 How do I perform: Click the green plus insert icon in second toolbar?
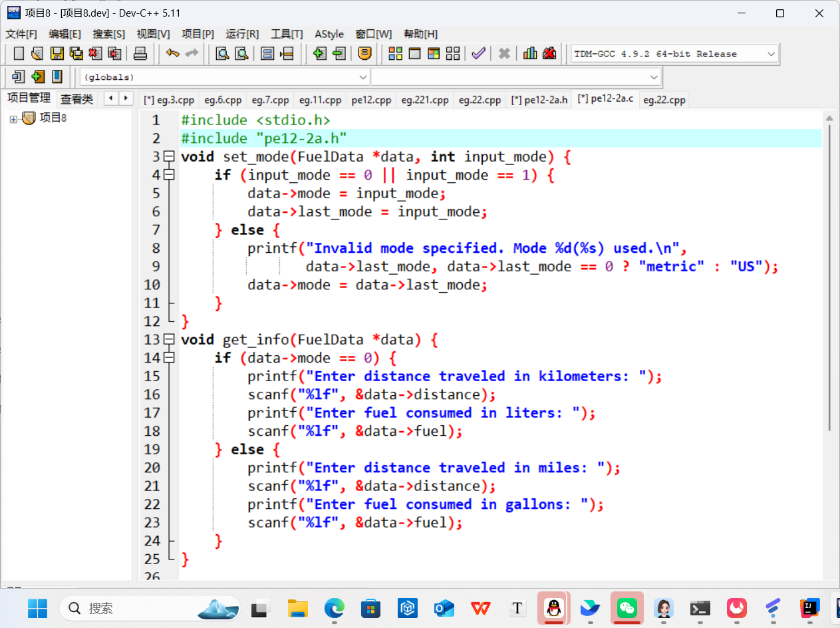click(x=38, y=77)
